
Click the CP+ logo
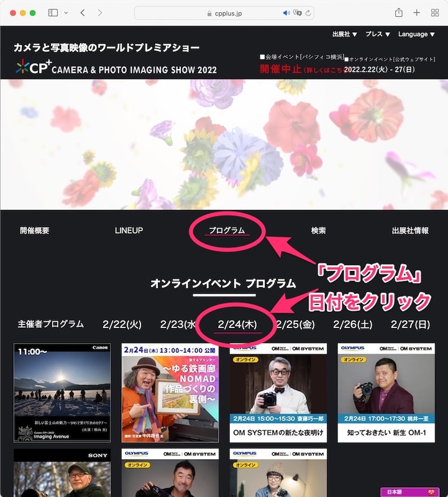click(34, 67)
